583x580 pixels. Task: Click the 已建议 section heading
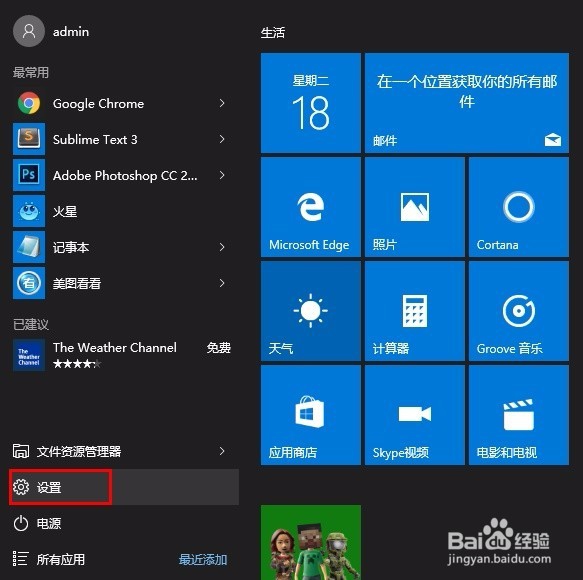click(31, 325)
